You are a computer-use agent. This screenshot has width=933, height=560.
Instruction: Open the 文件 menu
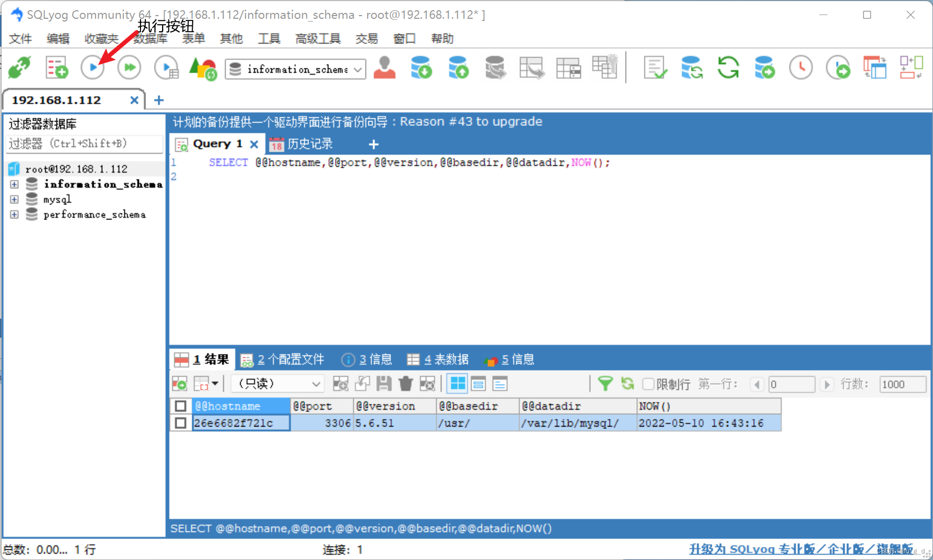pyautogui.click(x=20, y=39)
